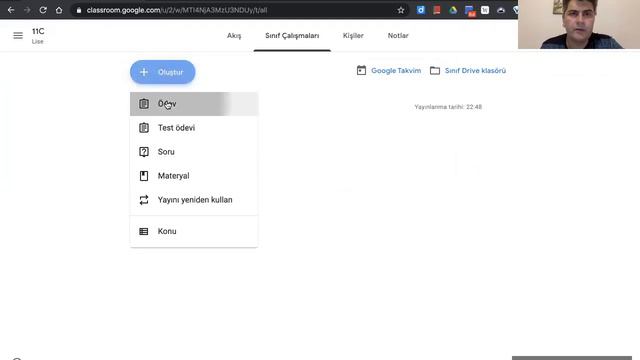Open the main hamburger menu
Screen dimensions: 640x360
pyautogui.click(x=18, y=36)
